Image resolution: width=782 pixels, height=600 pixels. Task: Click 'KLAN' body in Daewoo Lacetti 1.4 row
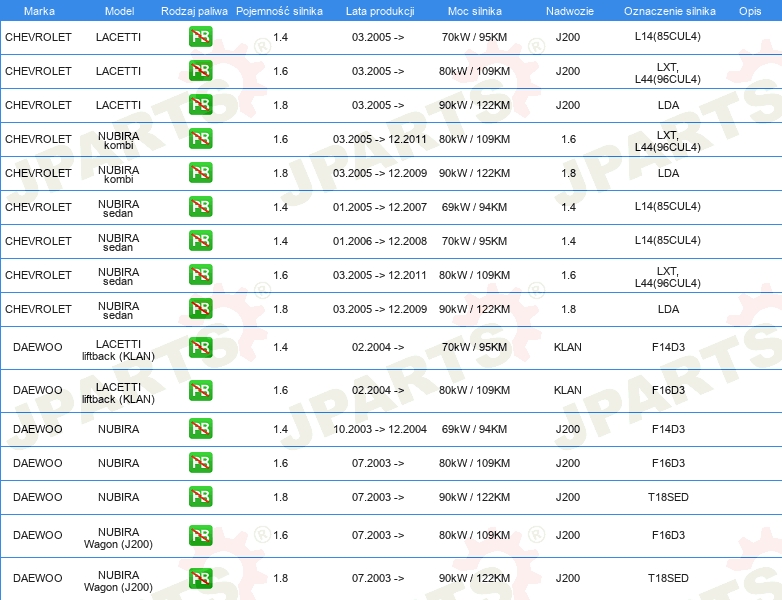(x=568, y=347)
